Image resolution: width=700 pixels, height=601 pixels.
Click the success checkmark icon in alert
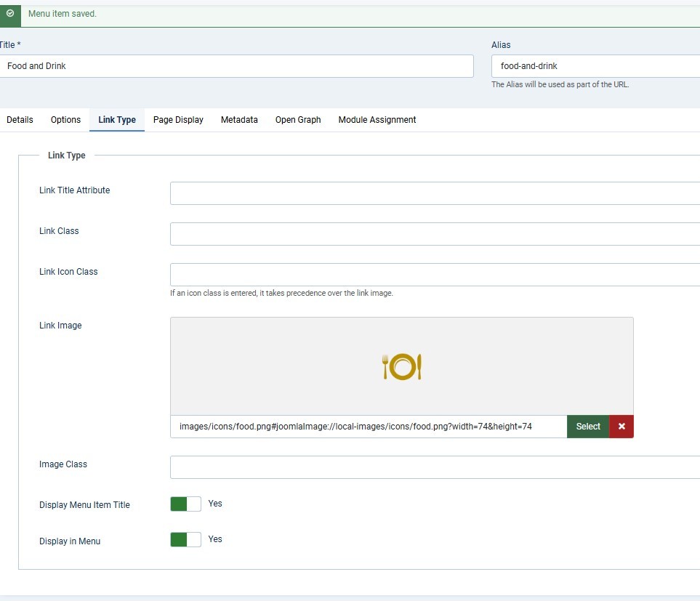tap(9, 14)
